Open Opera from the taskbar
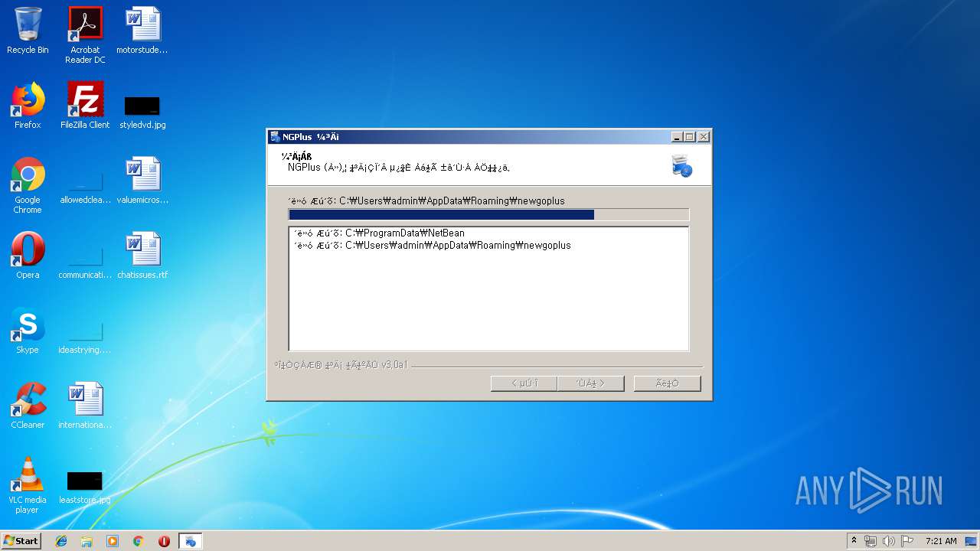Viewport: 980px width, 551px height. tap(164, 541)
